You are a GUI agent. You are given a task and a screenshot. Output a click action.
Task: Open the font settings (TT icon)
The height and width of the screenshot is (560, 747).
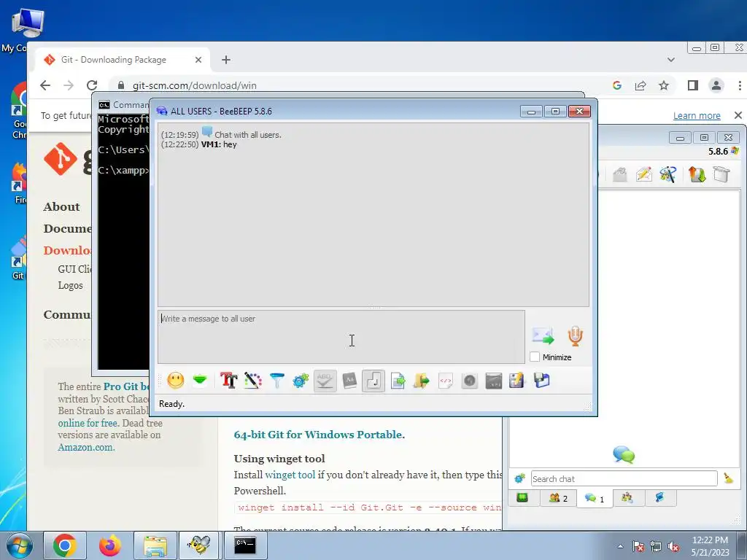(228, 381)
